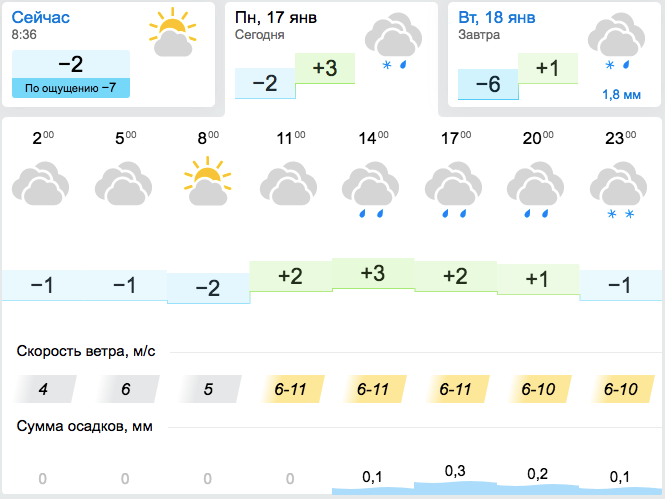The height and width of the screenshot is (499, 665).
Task: Click the Завтра link label
Action: click(x=478, y=35)
